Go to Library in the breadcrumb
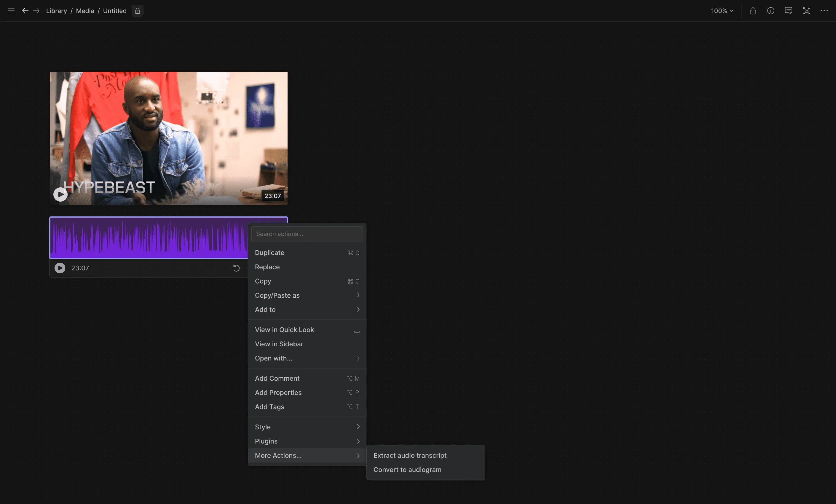Viewport: 836px width, 504px height. 56,11
